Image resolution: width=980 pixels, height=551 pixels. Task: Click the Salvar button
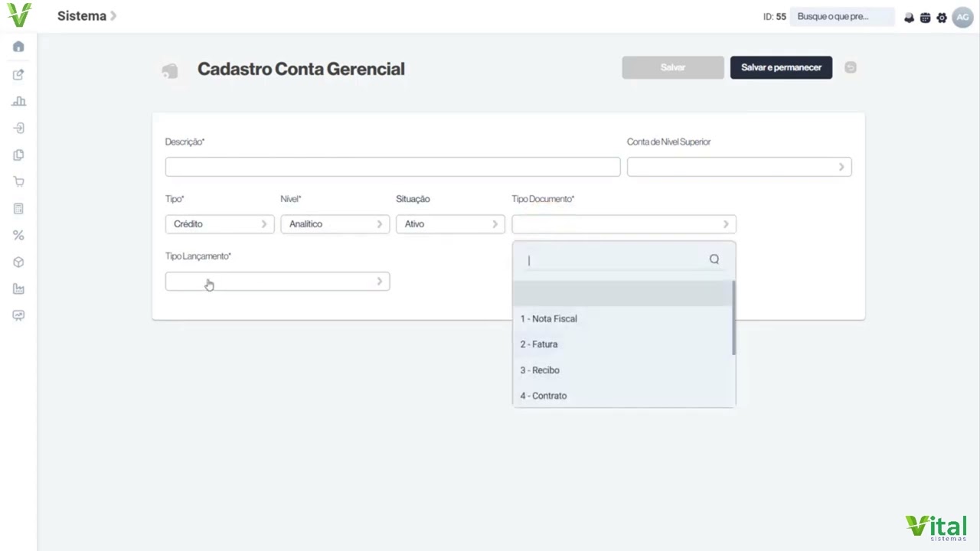coord(673,67)
